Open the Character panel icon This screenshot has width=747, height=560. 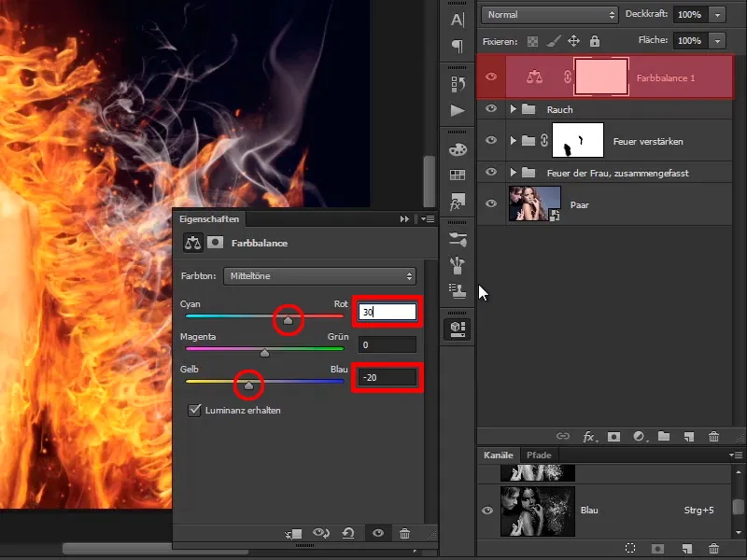tap(458, 20)
